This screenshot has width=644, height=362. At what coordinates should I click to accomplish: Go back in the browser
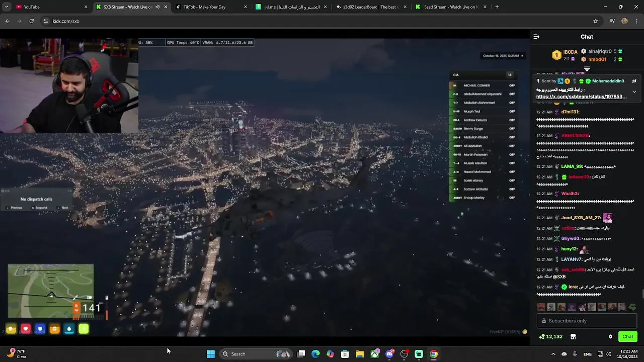coord(7,21)
